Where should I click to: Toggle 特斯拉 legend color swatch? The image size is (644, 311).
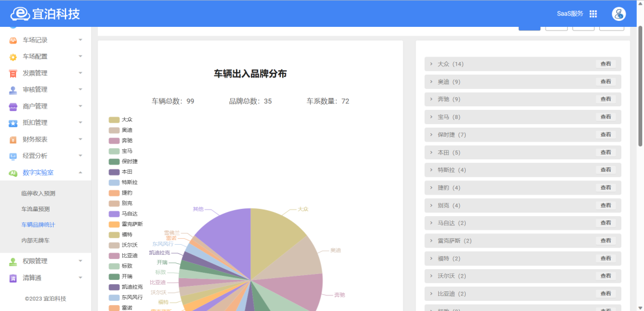click(x=114, y=182)
